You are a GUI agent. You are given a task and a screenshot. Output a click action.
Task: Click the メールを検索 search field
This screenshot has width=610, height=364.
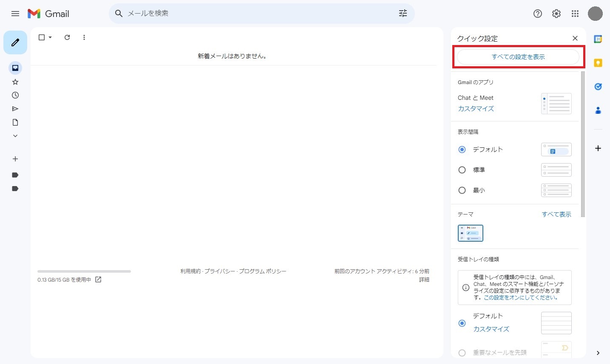(x=255, y=14)
